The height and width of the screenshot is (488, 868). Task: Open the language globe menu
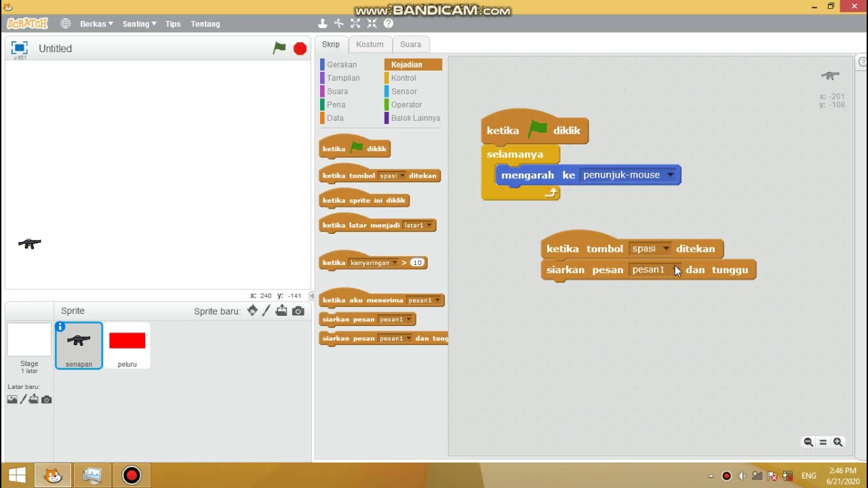point(66,24)
